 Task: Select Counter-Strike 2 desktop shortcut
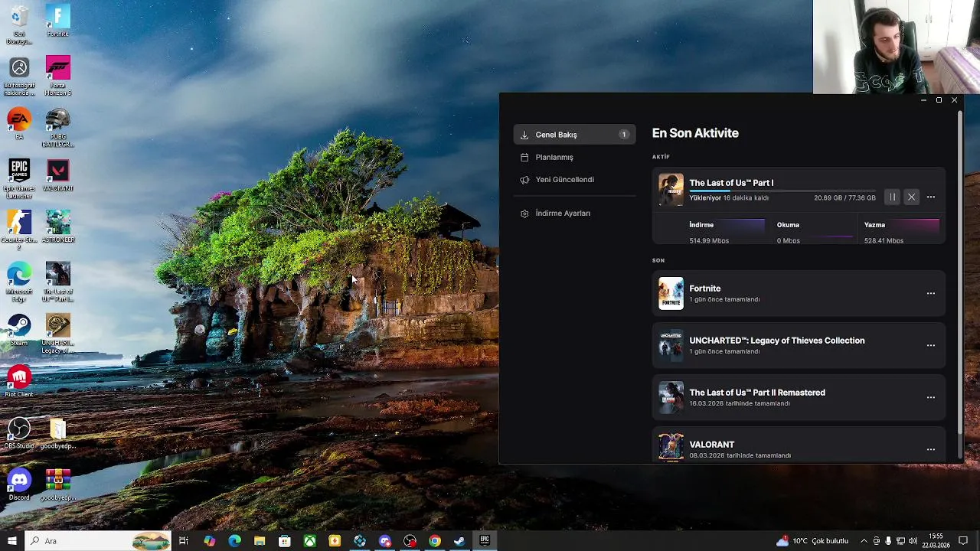tap(19, 230)
